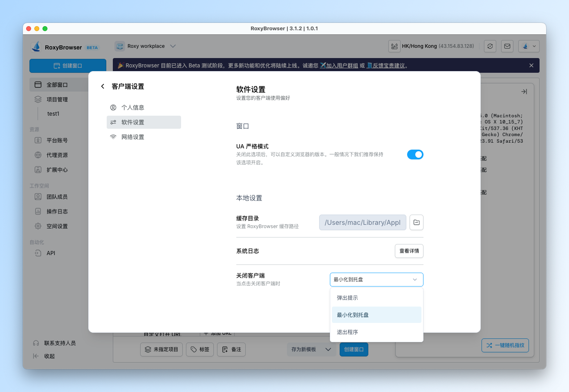The height and width of the screenshot is (392, 569).
Task: Collapse the right panel with the arrow icon
Action: tap(524, 92)
